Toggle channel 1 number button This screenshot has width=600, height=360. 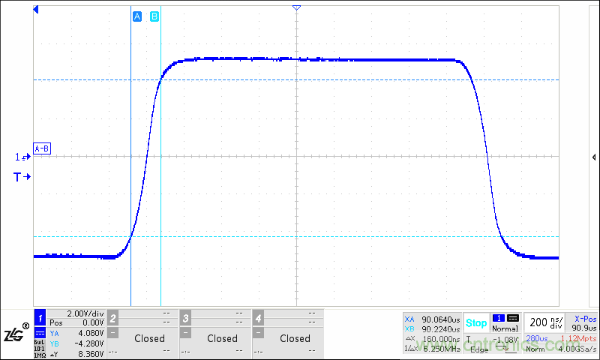pyautogui.click(x=40, y=318)
